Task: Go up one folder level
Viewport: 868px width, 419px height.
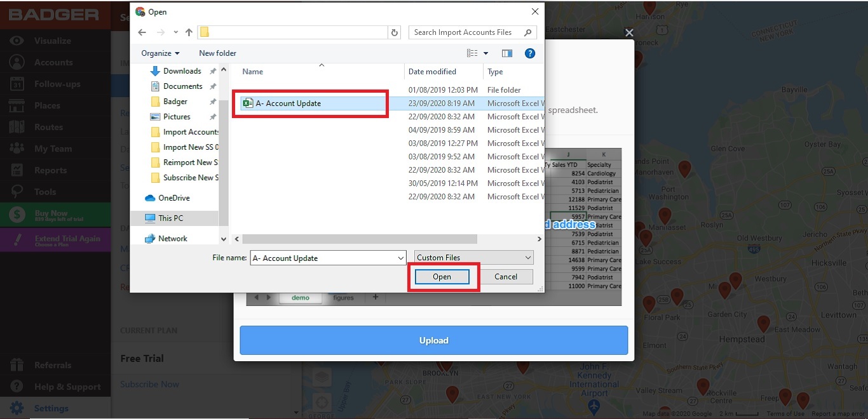Action: coord(189,32)
